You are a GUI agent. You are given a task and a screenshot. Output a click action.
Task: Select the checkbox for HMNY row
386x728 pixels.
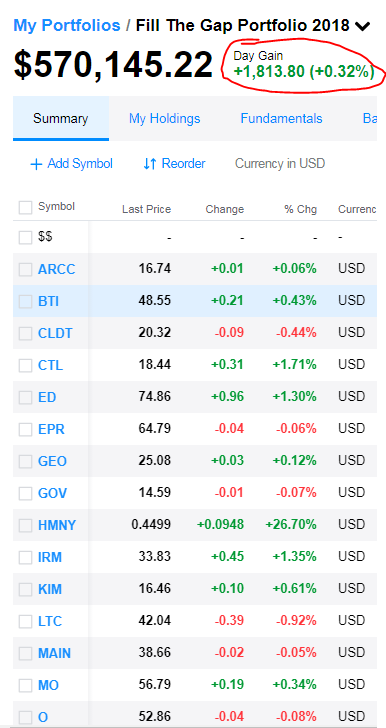tap(25, 526)
